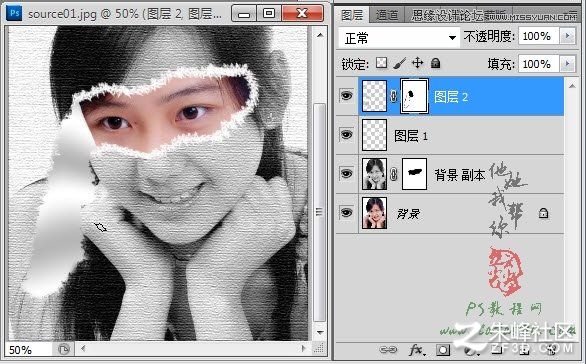The width and height of the screenshot is (586, 364).
Task: Click link icon between 图层 2 thumbnails
Action: (393, 96)
